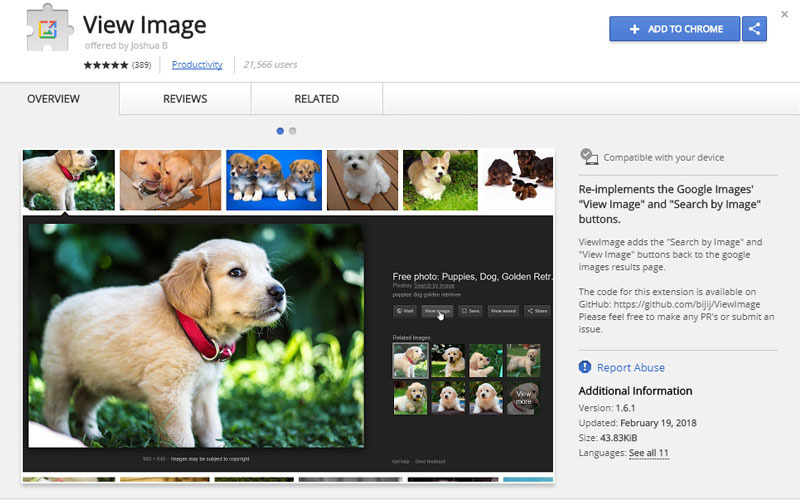Click the compatible with your device icon
This screenshot has height=500, width=800.
click(589, 157)
